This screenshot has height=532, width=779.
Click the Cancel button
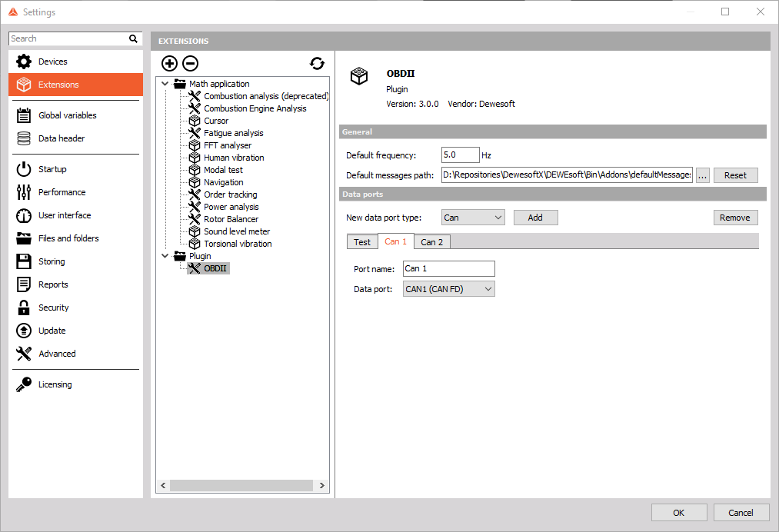click(741, 513)
